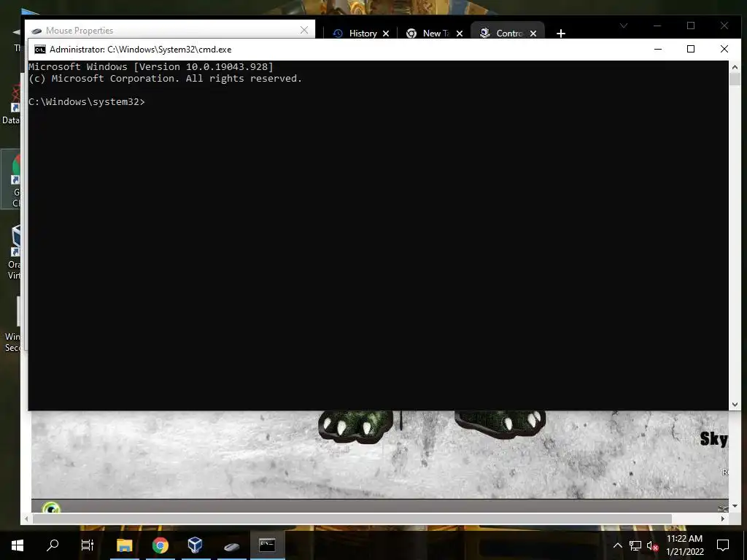Click the cmd scrollbar up arrow
Image resolution: width=747 pixels, height=560 pixels.
point(735,67)
